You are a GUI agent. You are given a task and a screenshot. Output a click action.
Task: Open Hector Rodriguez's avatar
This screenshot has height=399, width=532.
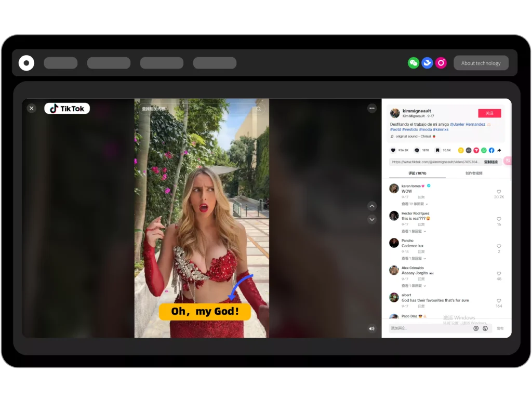[x=394, y=216]
